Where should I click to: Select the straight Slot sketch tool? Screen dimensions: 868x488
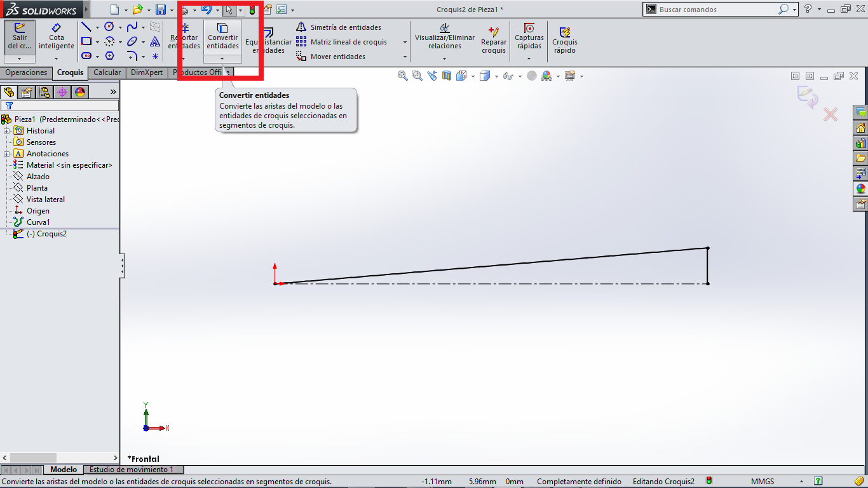(x=86, y=56)
